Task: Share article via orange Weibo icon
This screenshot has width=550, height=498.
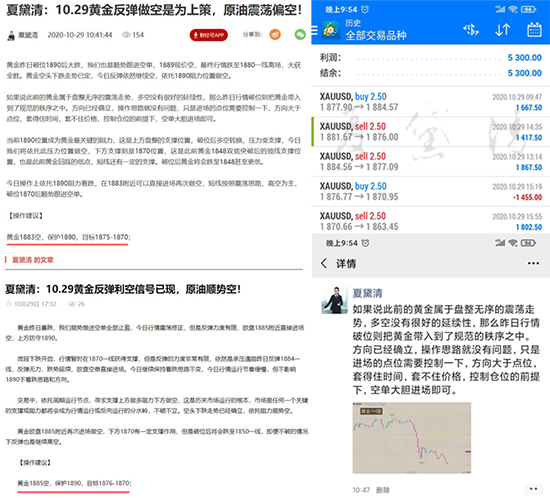Action: pyautogui.click(x=275, y=34)
